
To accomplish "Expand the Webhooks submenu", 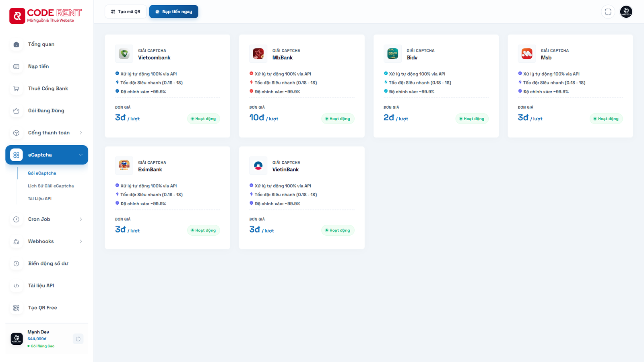I will tap(80, 241).
